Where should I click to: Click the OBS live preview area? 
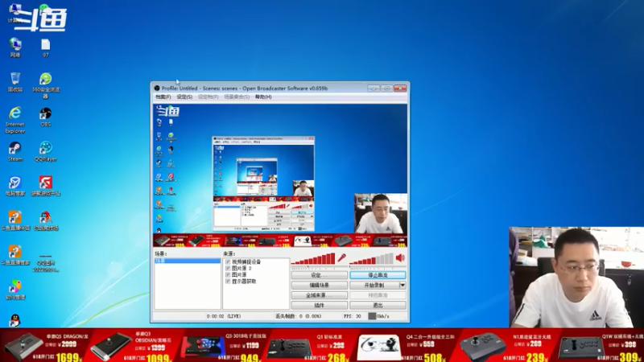280,175
